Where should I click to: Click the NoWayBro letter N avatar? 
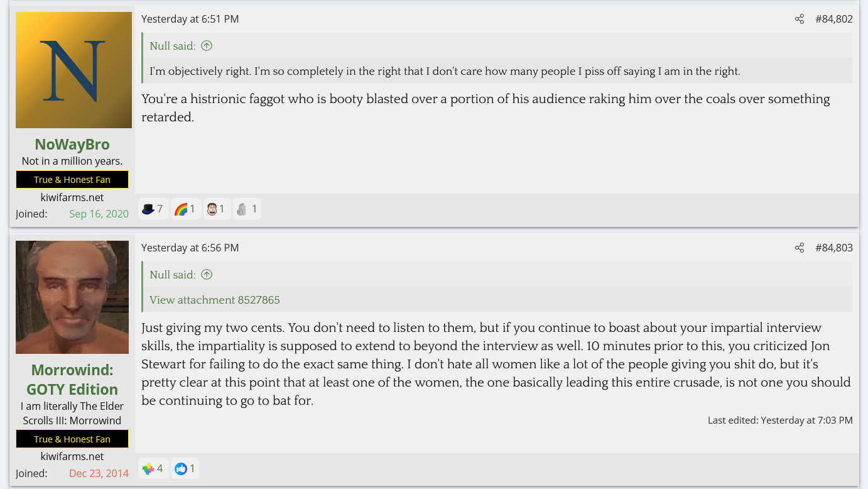[x=73, y=70]
